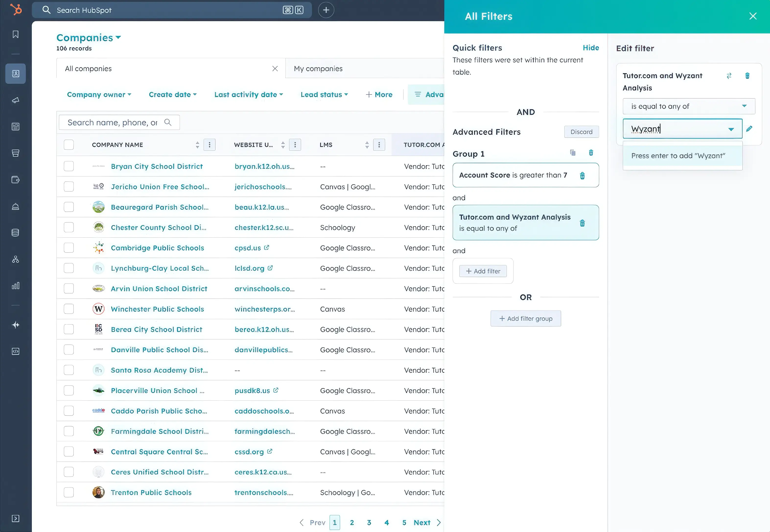Delete the Account Score filter with its trash icon
The image size is (770, 532).
[x=582, y=176]
